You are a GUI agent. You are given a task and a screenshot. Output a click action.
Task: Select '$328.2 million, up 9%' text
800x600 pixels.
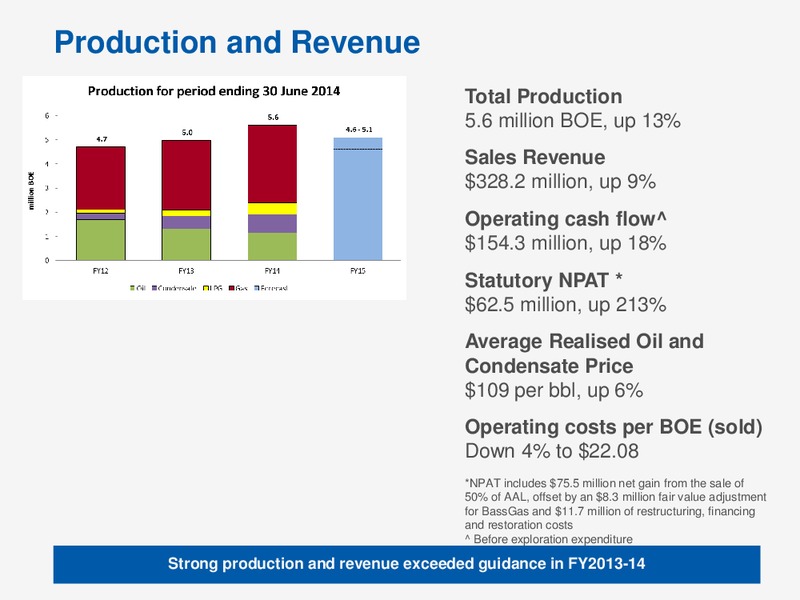tap(560, 182)
